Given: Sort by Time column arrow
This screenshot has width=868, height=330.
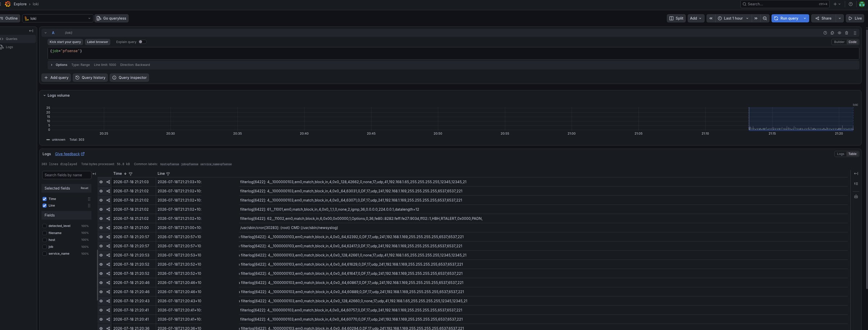Looking at the screenshot, I should click(125, 174).
